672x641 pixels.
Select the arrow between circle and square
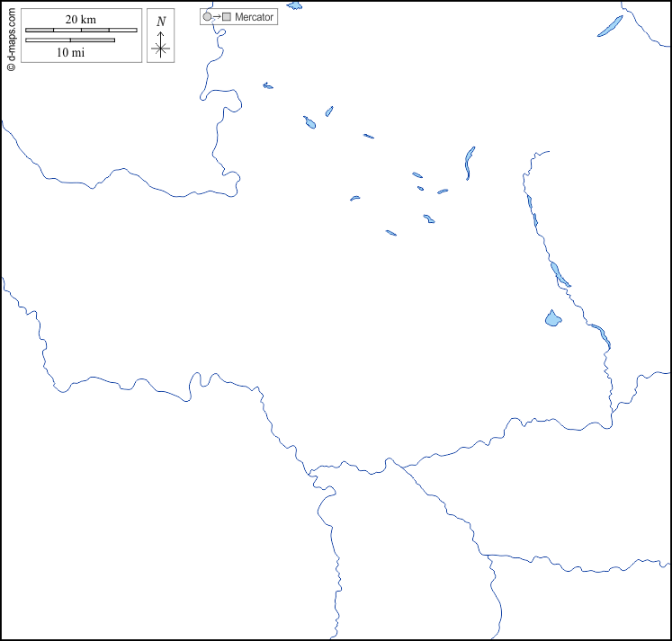pos(217,17)
